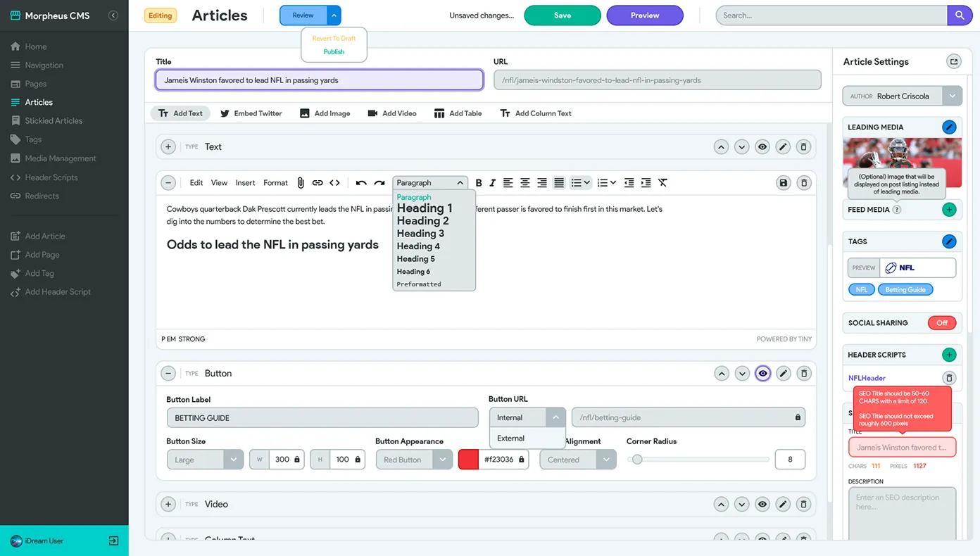Screen dimensions: 980x556
Task: Expand the Text block plus button
Action: coord(168,147)
